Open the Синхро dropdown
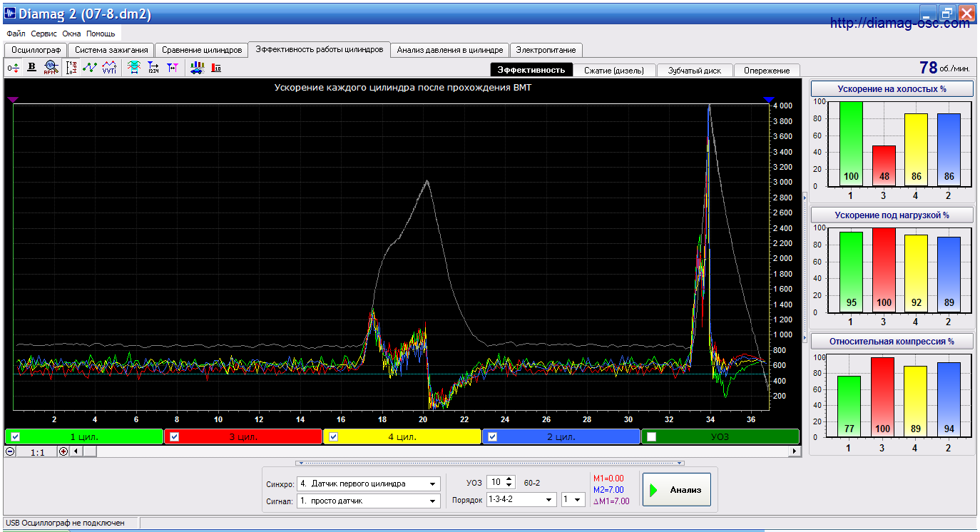The image size is (980, 532). point(369,484)
